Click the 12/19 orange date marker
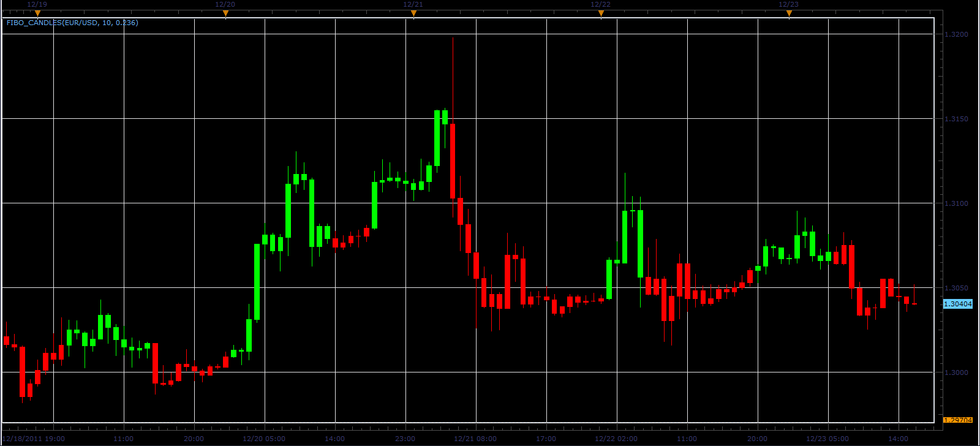 click(x=37, y=13)
